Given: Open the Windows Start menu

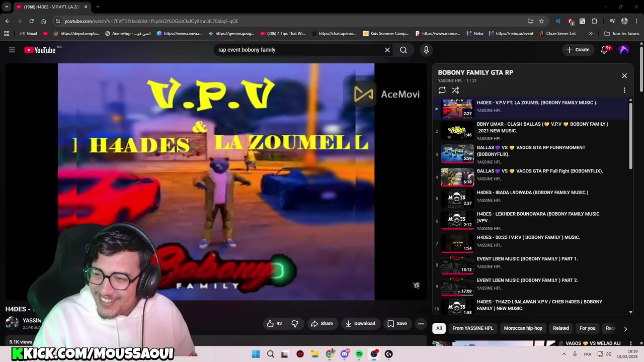Looking at the screenshot, I should (x=256, y=354).
